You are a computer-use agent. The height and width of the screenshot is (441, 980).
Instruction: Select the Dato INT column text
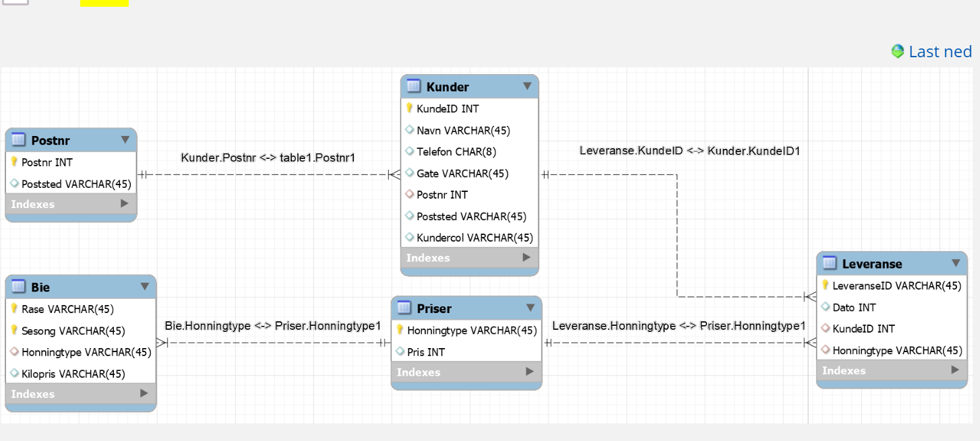(x=854, y=307)
